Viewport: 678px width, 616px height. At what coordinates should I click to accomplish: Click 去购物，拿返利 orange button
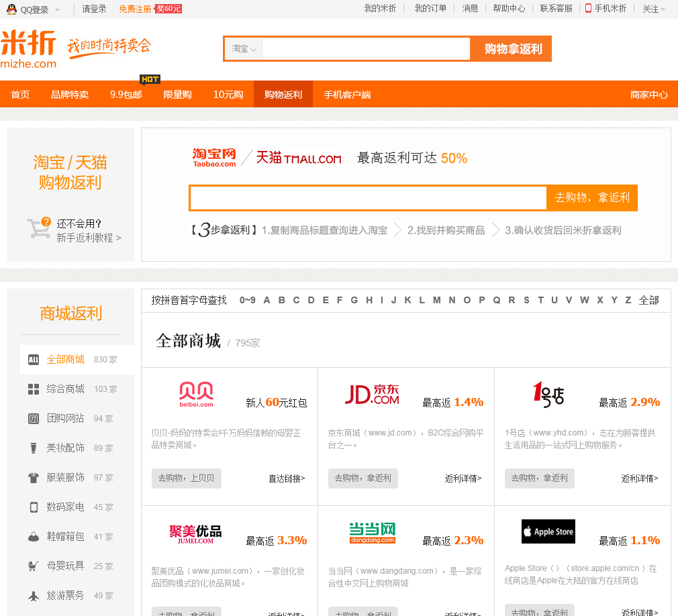592,198
